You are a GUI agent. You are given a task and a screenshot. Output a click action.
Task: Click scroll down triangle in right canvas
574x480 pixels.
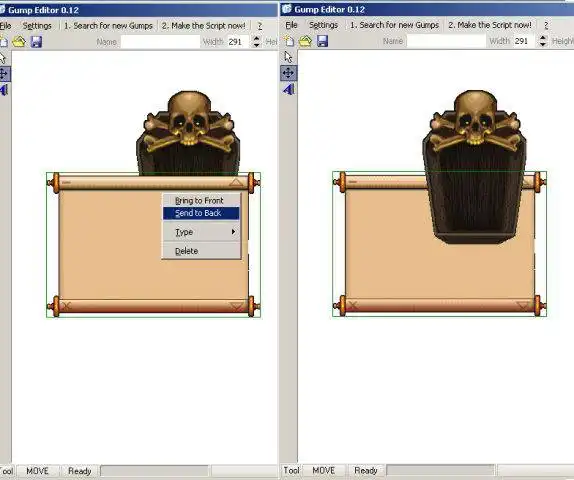[523, 305]
